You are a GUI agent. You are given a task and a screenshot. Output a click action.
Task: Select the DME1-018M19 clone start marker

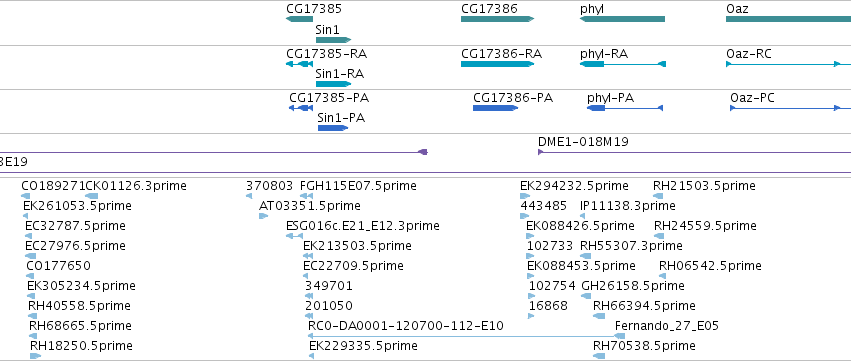pyautogui.click(x=541, y=152)
